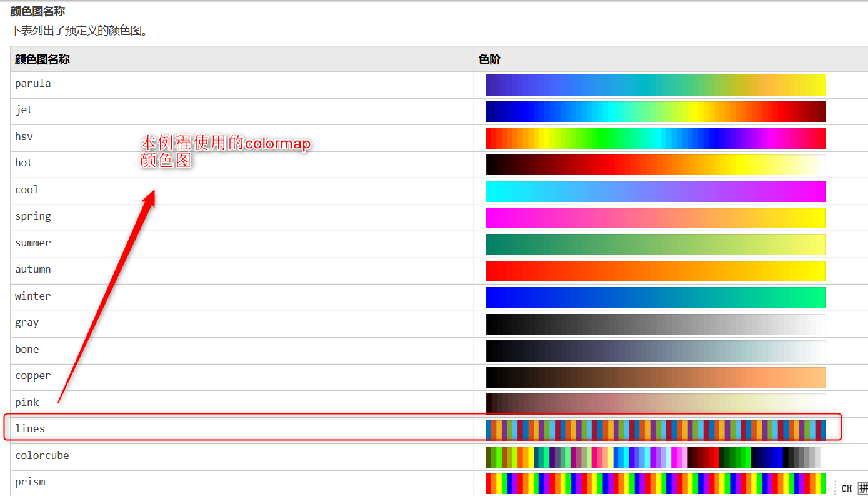Click the hot color scale bar
Image resolution: width=868 pixels, height=496 pixels.
(656, 164)
